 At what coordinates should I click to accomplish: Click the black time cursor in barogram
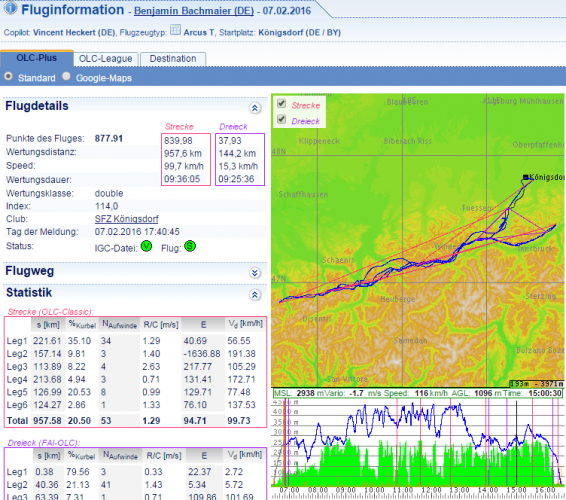(516, 443)
